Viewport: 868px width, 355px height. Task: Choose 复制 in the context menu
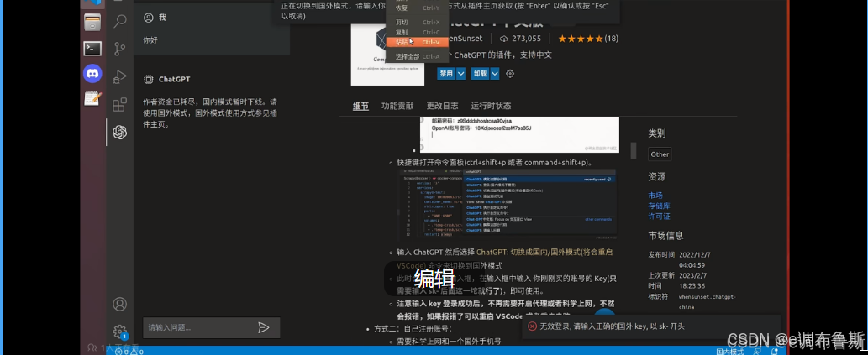pos(417,32)
